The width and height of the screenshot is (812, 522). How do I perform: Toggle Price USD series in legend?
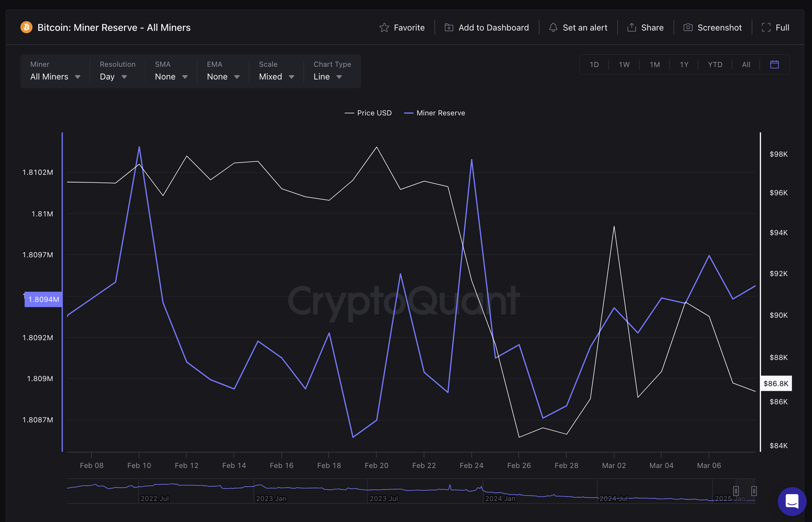point(368,113)
